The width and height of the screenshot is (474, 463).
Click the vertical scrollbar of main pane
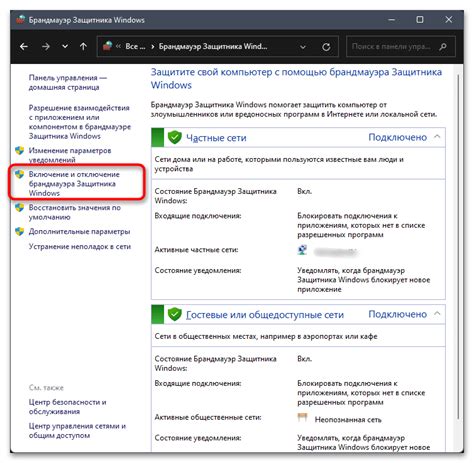[458, 247]
